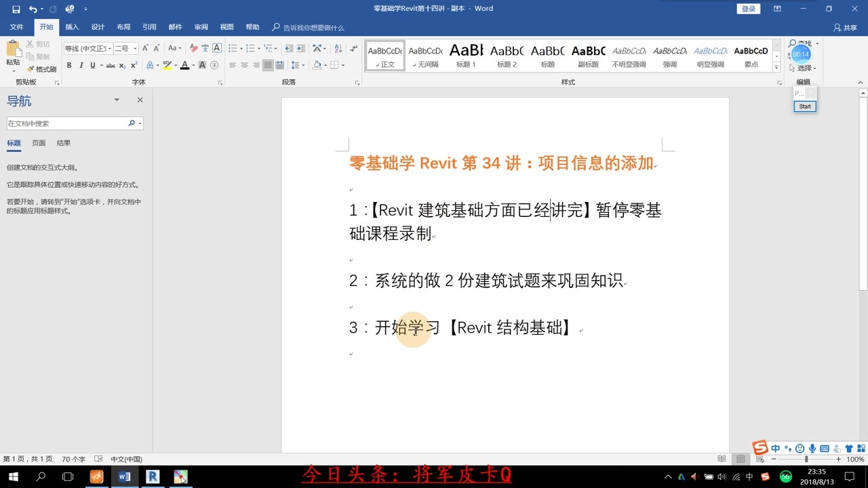This screenshot has width=868, height=488.
Task: Toggle Center paragraph alignment
Action: pyautogui.click(x=244, y=66)
